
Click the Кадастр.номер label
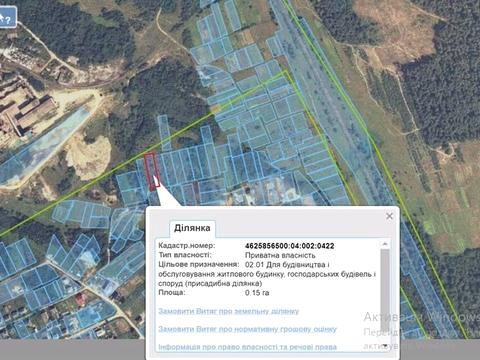click(187, 246)
